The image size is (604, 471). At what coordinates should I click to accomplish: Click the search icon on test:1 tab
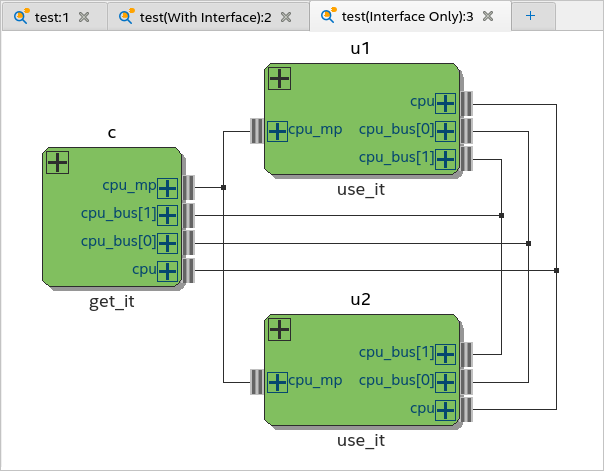tap(21, 17)
